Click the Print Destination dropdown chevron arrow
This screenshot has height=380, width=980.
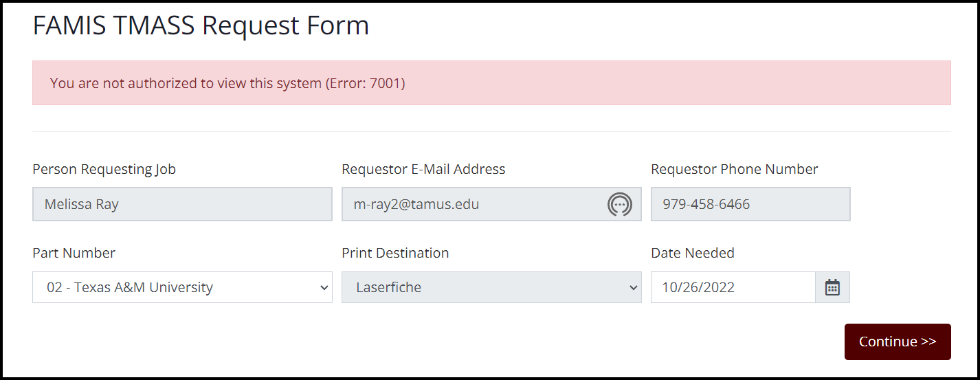634,288
